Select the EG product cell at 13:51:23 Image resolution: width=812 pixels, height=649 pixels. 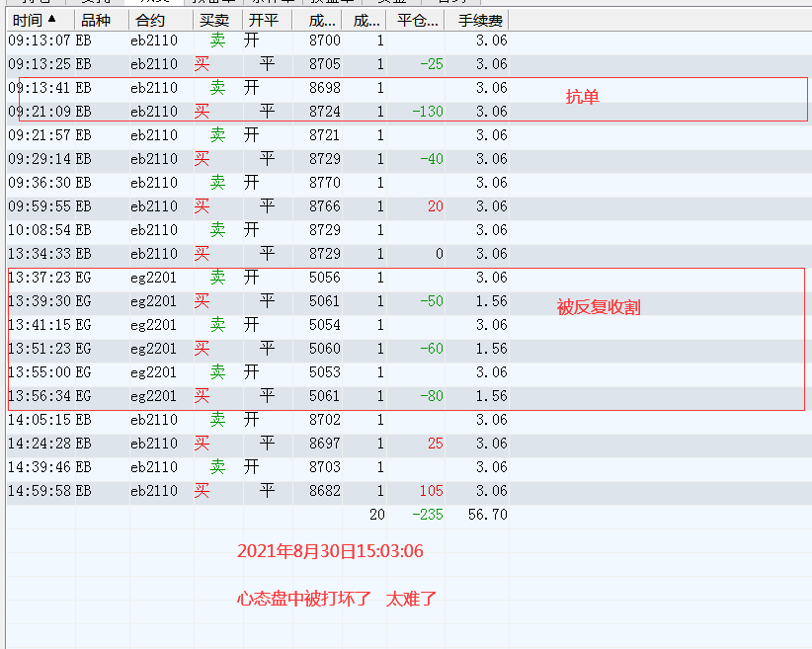pos(83,349)
